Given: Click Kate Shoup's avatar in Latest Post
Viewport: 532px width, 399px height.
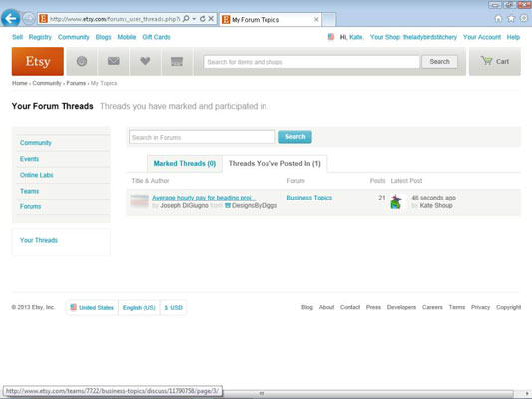Looking at the screenshot, I should tap(396, 201).
